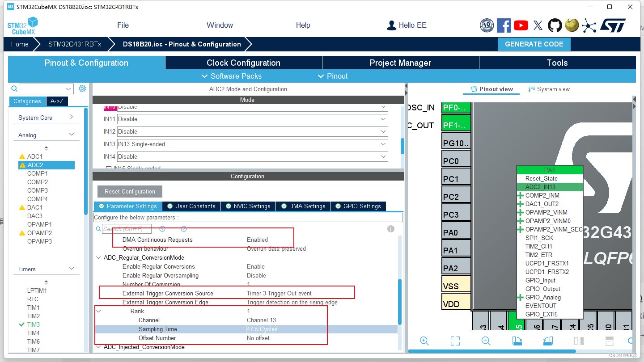Switch to the Tools tab
The width and height of the screenshot is (644, 362).
coord(557,63)
